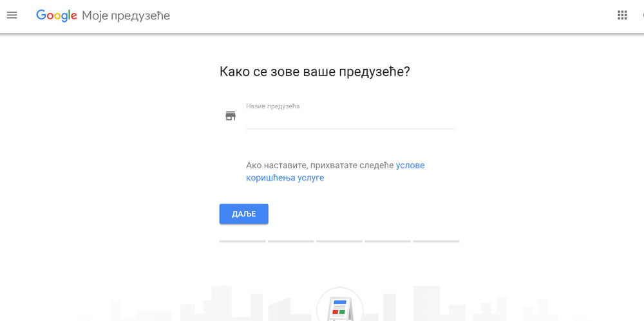Select the fourth progress bar segment
Image resolution: width=644 pixels, height=321 pixels.
point(387,241)
